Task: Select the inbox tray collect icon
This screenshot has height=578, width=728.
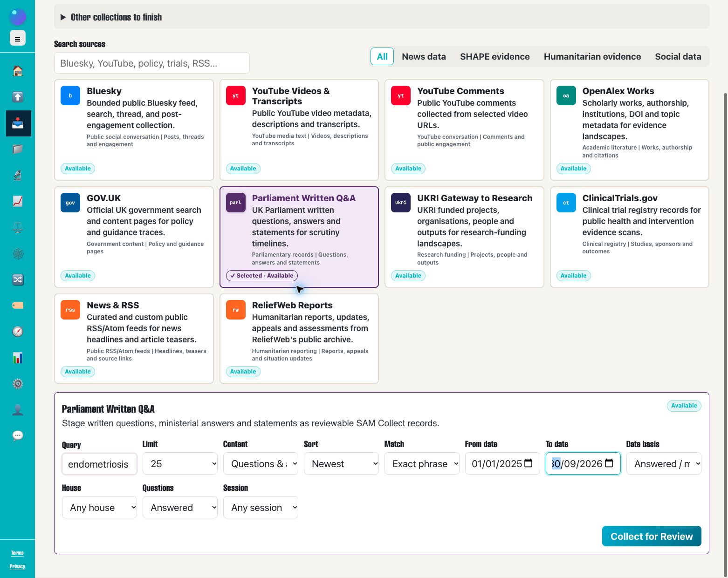Action: click(x=18, y=123)
